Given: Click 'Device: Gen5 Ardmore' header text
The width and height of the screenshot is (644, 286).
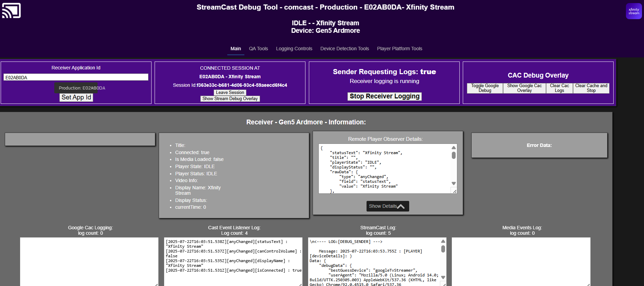Looking at the screenshot, I should tap(325, 31).
